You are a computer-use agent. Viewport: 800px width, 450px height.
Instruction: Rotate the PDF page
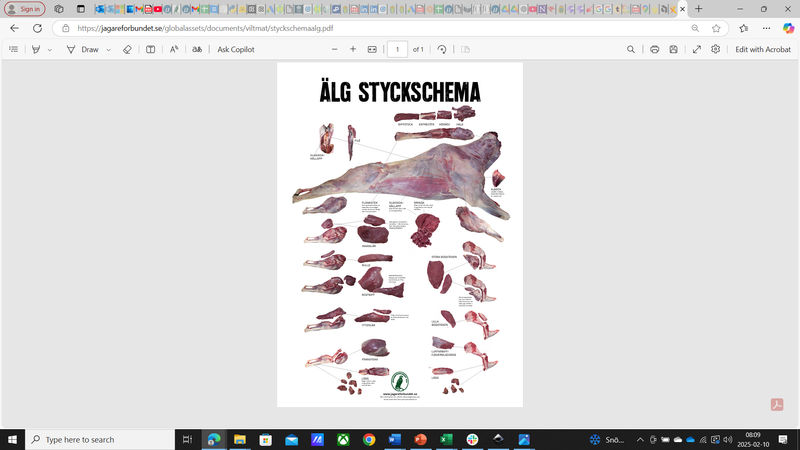(x=442, y=49)
